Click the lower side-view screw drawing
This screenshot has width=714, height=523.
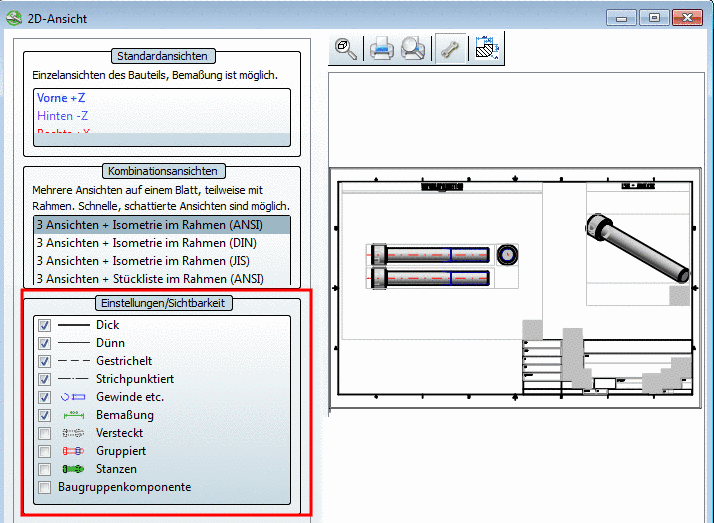click(430, 278)
